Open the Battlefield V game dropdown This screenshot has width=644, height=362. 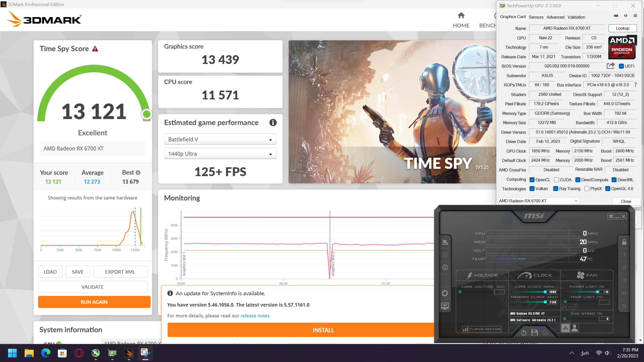point(220,140)
